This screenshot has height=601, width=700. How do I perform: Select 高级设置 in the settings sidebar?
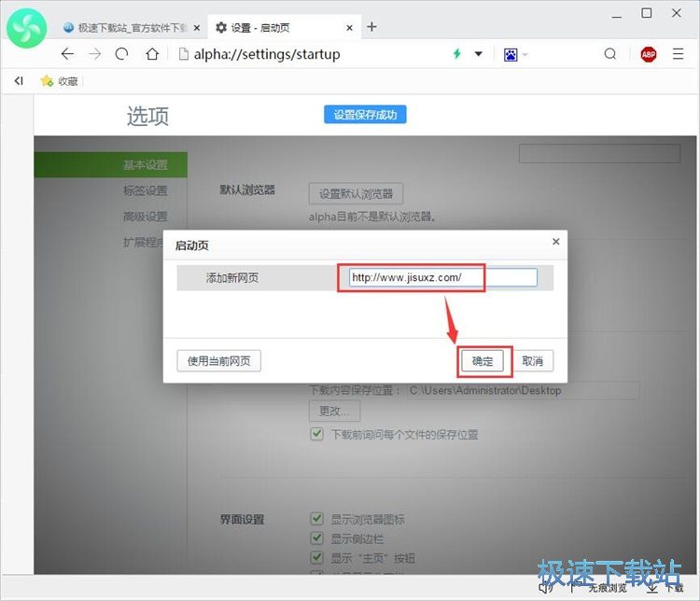145,217
